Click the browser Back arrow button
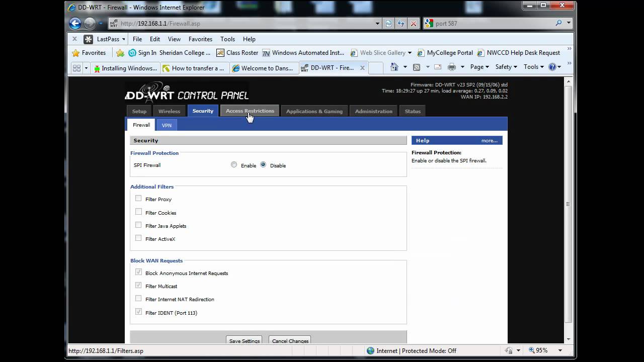Viewport: 644px width, 362px height. point(75,23)
